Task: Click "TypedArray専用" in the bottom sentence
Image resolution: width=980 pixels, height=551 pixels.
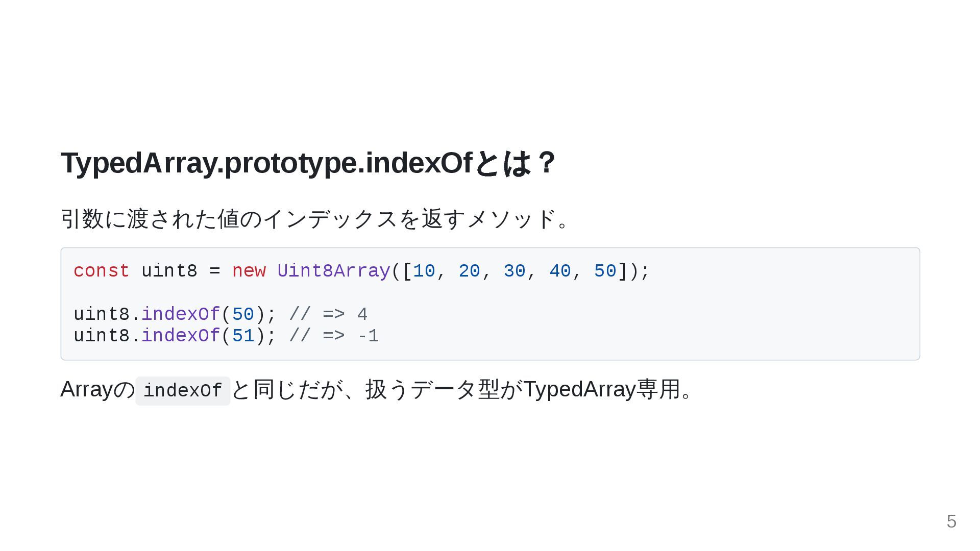Action: click(x=602, y=389)
